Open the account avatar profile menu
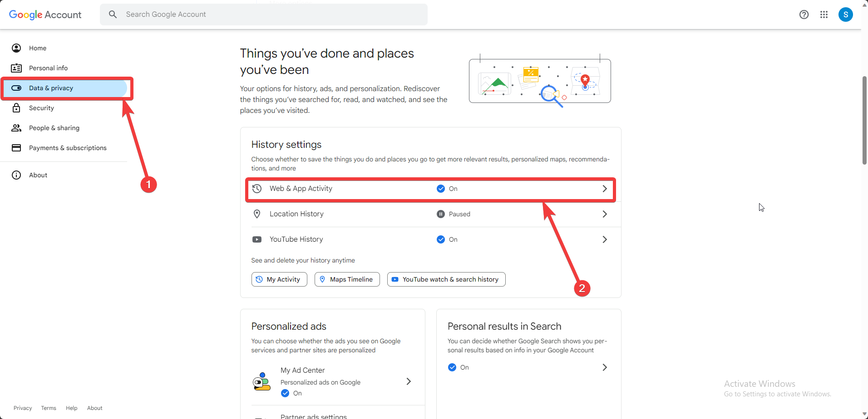The width and height of the screenshot is (868, 419). click(x=845, y=15)
